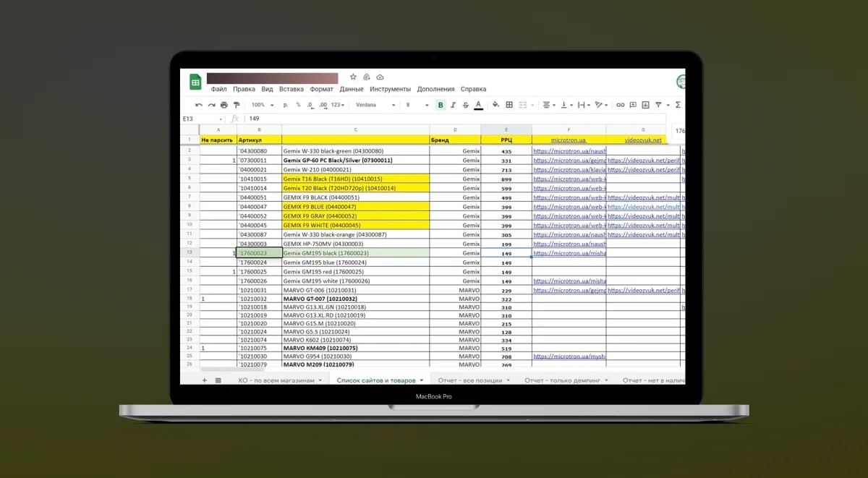
Task: Click the videozvuk.net header link
Action: tap(643, 140)
